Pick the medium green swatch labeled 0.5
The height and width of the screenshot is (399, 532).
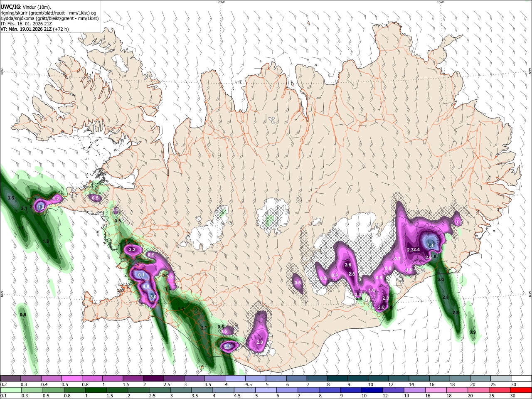pyautogui.click(x=53, y=390)
